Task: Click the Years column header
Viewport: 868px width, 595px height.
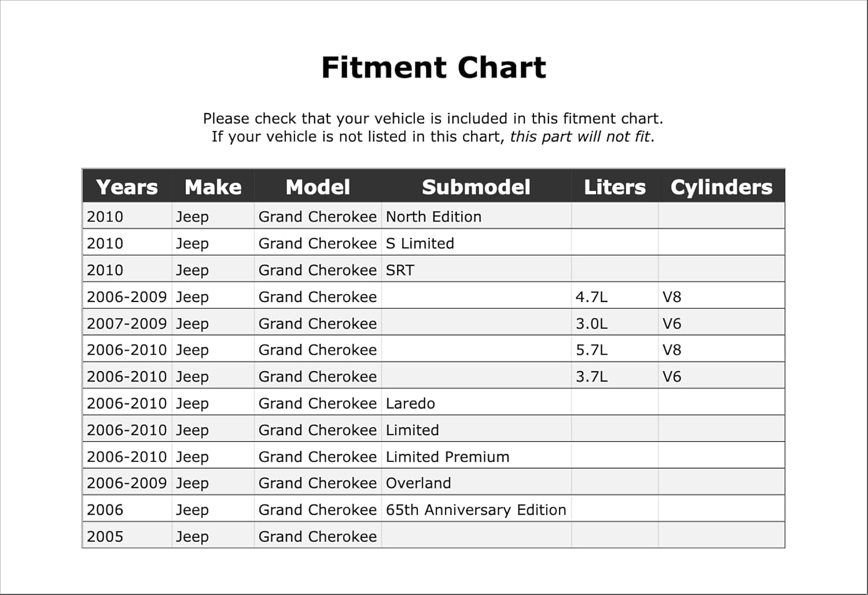Action: (x=127, y=187)
